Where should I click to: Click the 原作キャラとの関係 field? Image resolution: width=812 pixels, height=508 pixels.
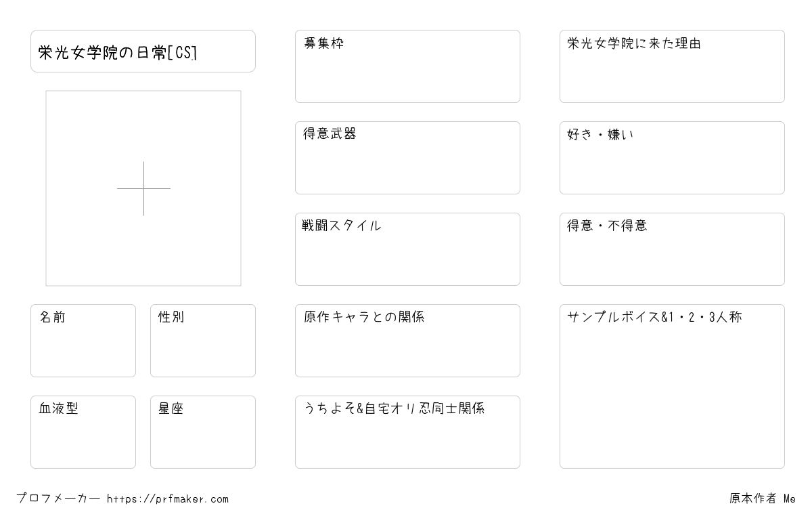(x=407, y=341)
